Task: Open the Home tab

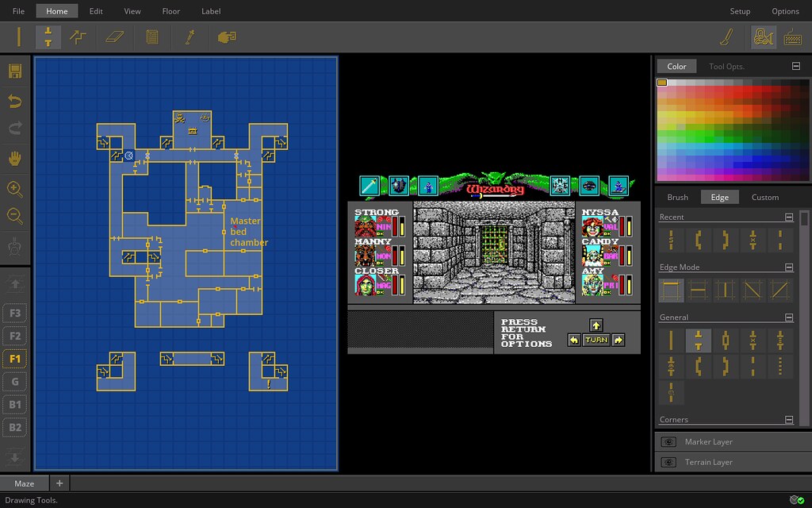Action: point(57,11)
